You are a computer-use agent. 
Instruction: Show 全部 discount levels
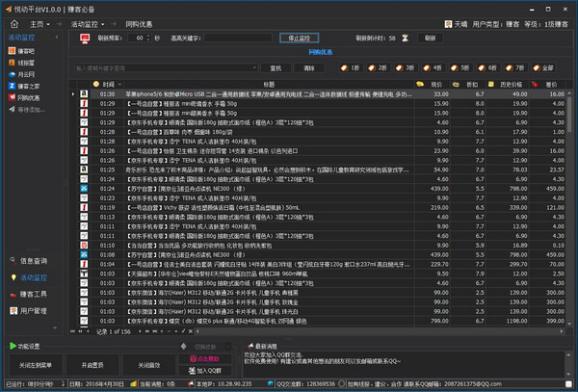tap(544, 68)
